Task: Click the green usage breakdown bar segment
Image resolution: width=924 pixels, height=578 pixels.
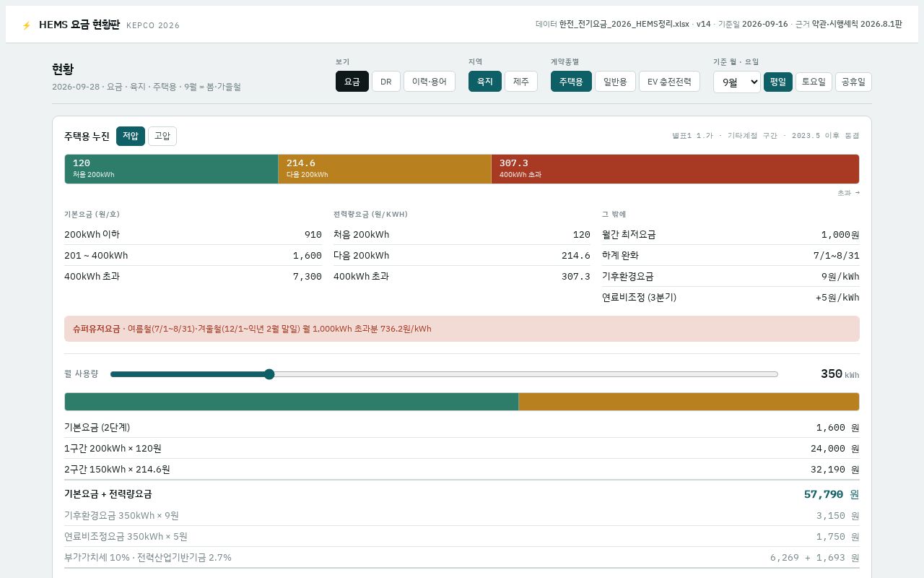Action: point(292,402)
